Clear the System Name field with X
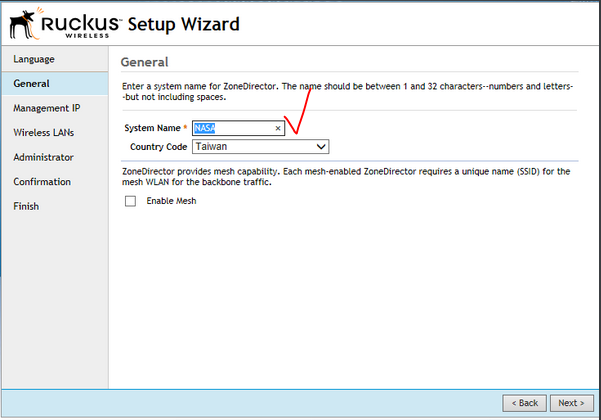The image size is (601, 420). 278,128
